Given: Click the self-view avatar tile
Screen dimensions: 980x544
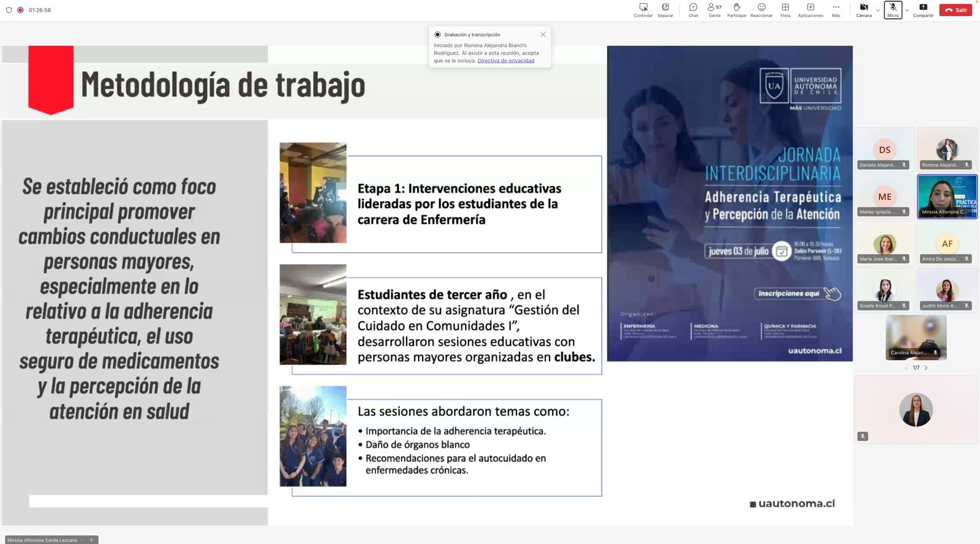Looking at the screenshot, I should point(916,409).
